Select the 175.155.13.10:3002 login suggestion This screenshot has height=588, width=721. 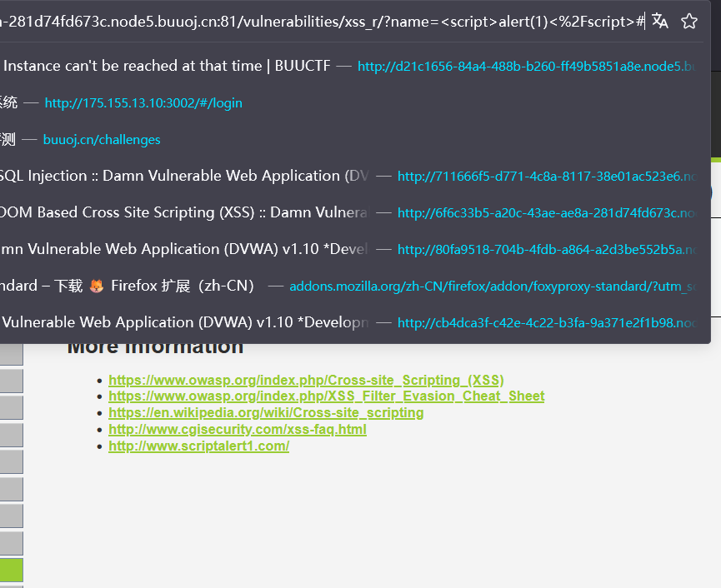(x=352, y=102)
